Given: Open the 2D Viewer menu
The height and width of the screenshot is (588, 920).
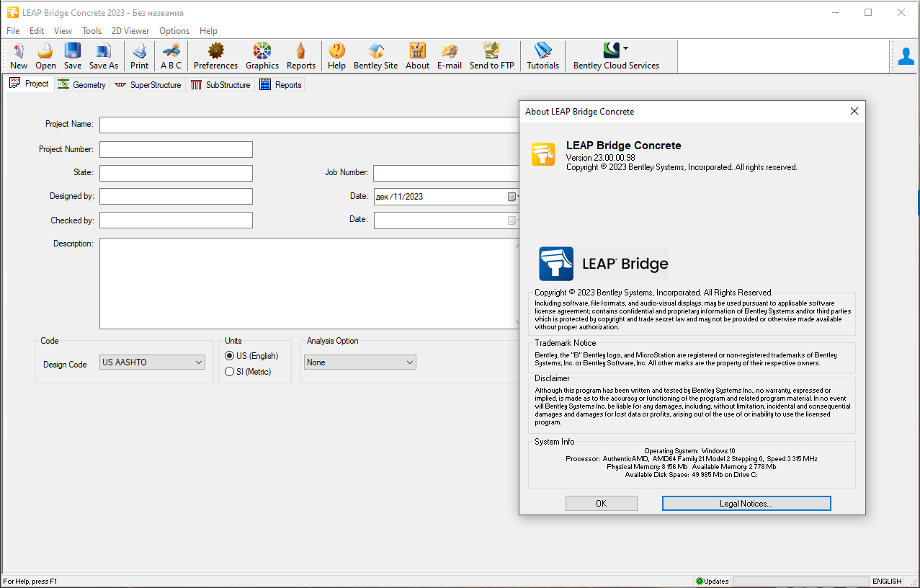Looking at the screenshot, I should click(130, 31).
